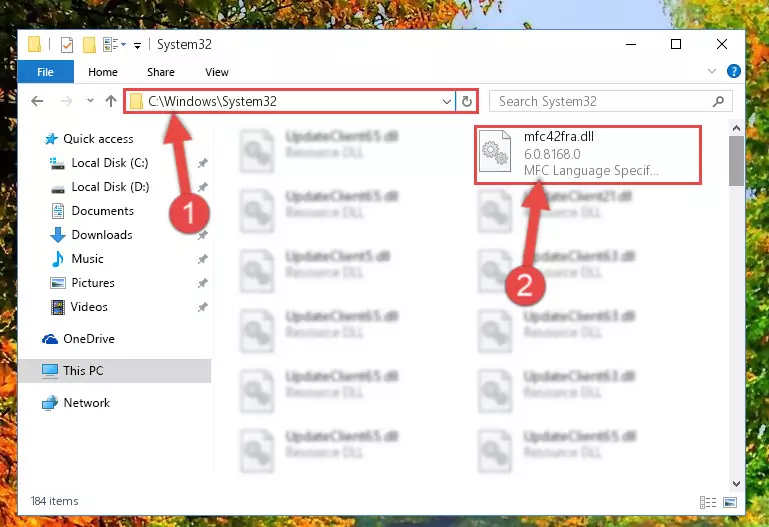
Task: Click the Network icon in sidebar
Action: 50,403
